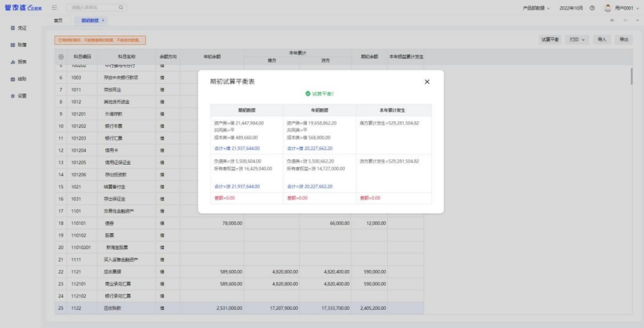Open the 设置 sidebar section
This screenshot has width=644, height=328.
[18, 96]
